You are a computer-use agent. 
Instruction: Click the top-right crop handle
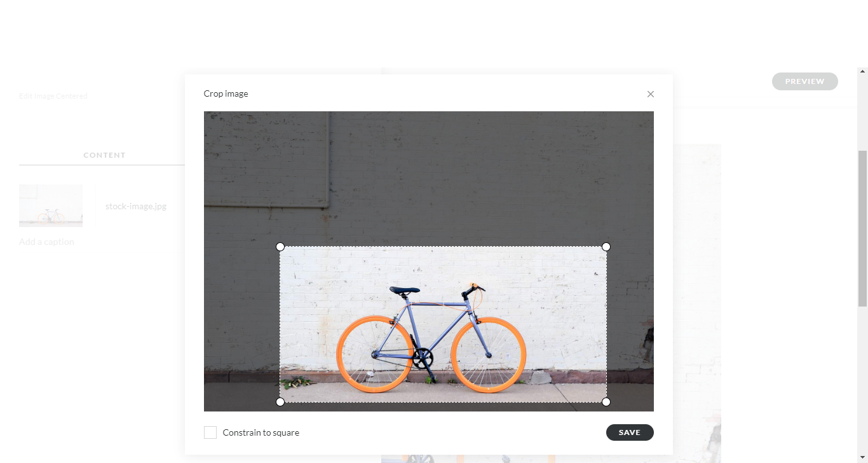[x=606, y=247]
